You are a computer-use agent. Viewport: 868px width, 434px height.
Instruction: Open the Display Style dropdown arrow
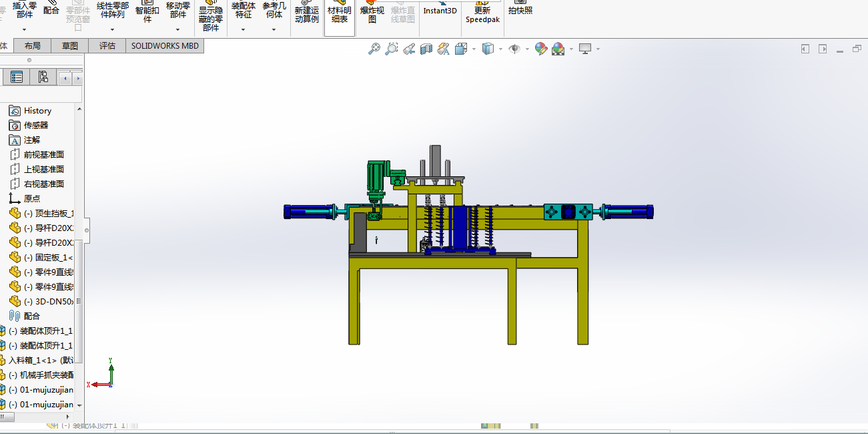(500, 49)
